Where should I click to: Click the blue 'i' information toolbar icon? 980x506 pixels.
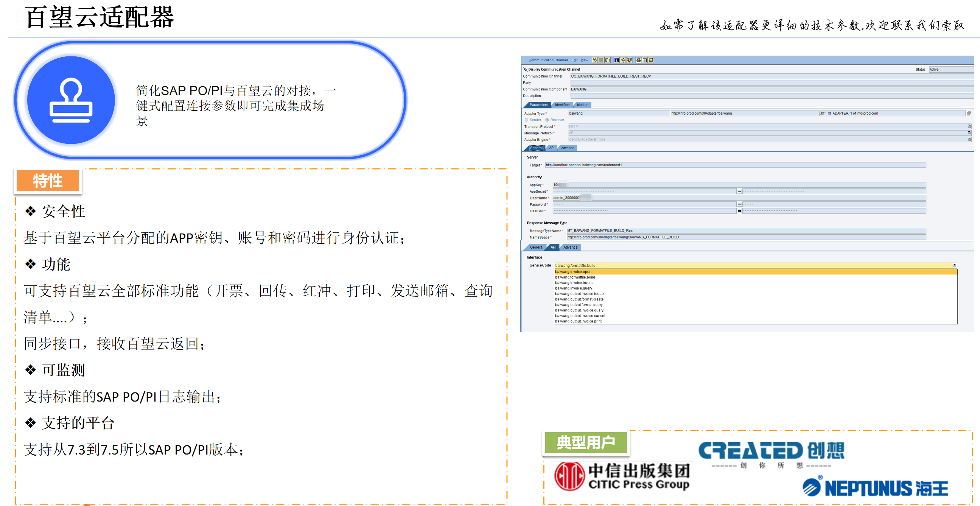(616, 60)
